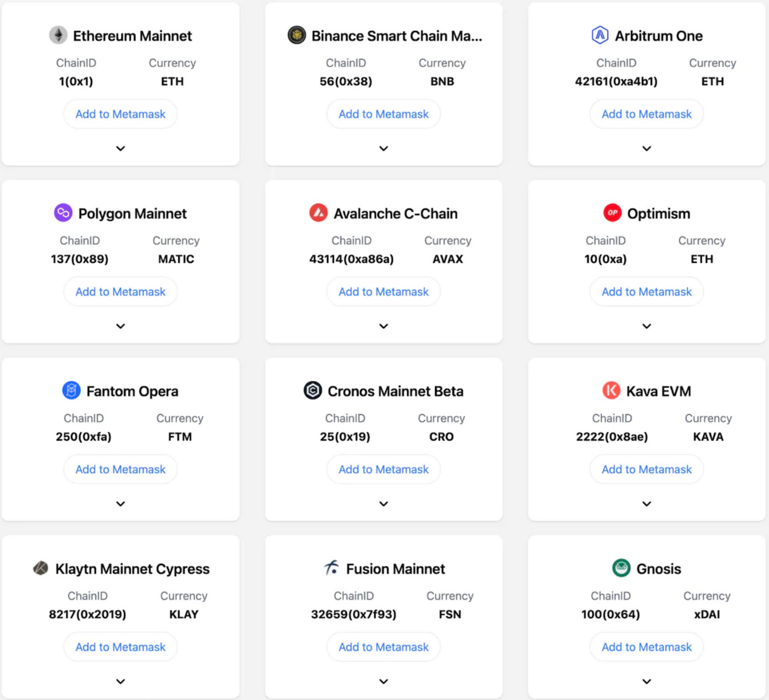Click the Gnosis logo icon
Screen dimensions: 769x700
(621, 568)
